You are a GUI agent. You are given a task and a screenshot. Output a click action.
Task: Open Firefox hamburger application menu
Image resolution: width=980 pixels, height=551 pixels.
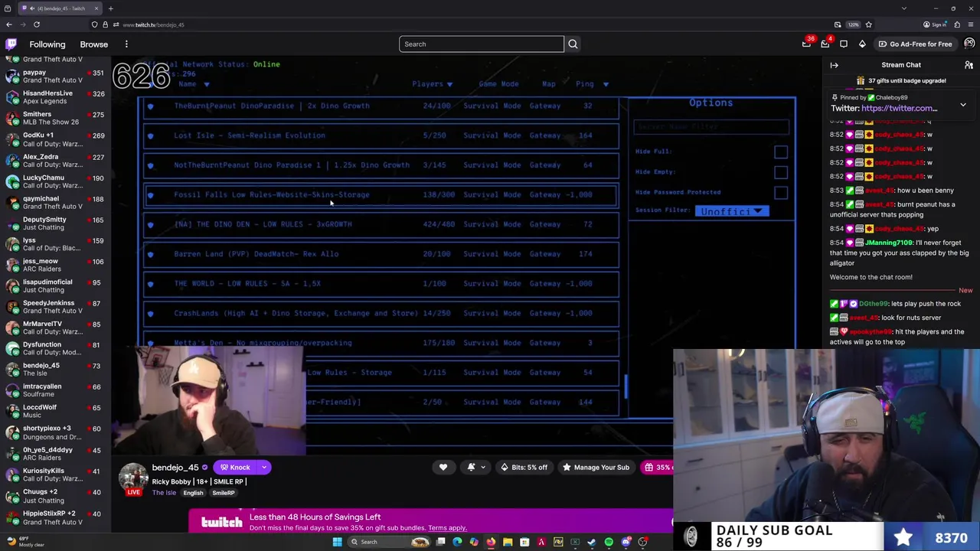pos(970,24)
